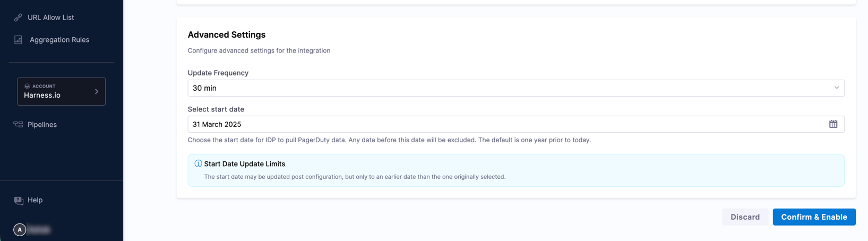The height and width of the screenshot is (241, 868).
Task: Open the URL Allow List menu item
Action: click(50, 18)
